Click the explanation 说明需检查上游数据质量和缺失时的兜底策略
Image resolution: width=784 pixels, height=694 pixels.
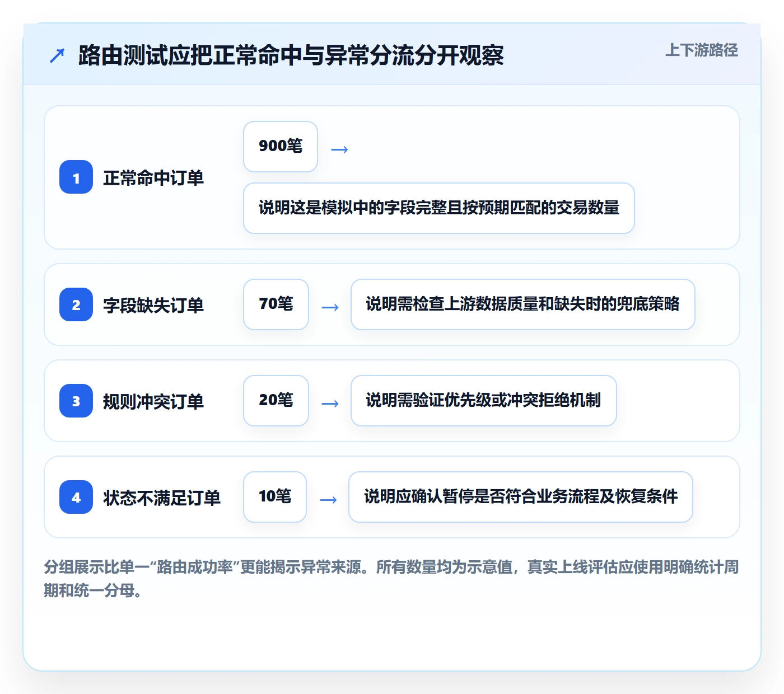[523, 304]
